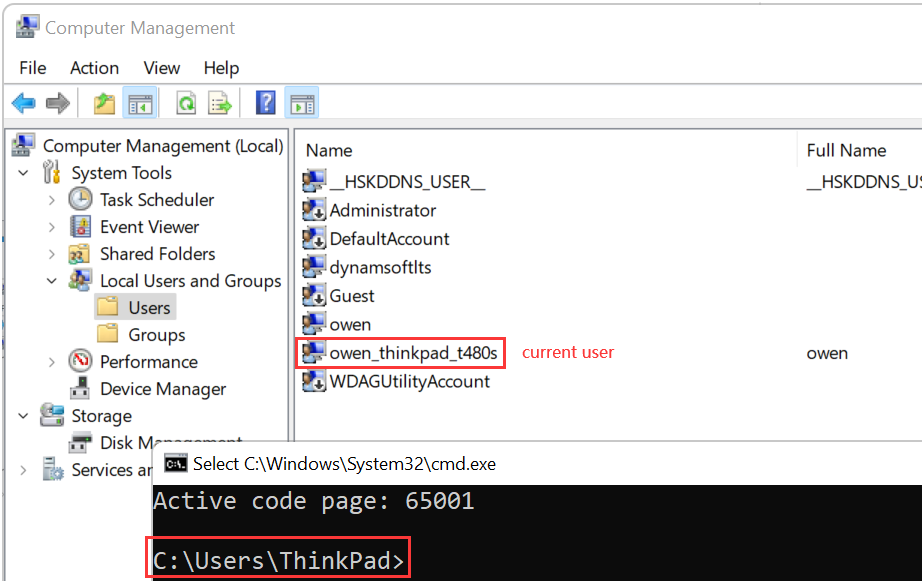Click the Export List toolbar icon

(220, 103)
